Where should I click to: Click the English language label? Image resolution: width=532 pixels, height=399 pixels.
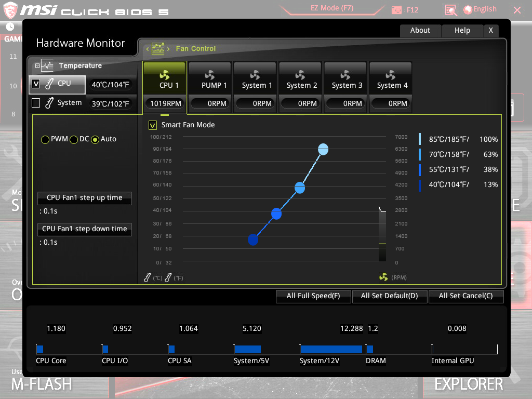coord(485,9)
